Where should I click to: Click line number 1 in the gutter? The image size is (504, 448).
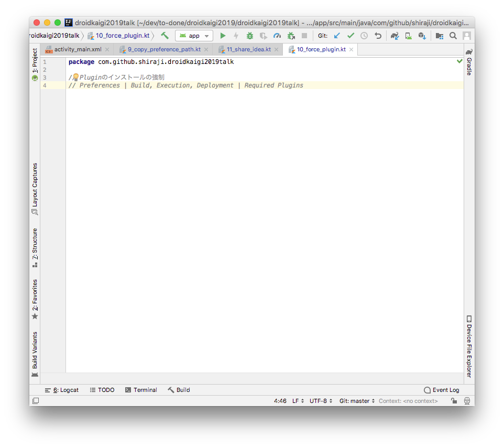(45, 62)
